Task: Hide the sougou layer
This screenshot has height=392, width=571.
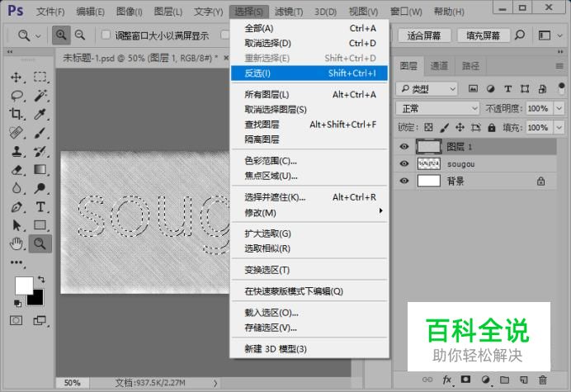Action: pos(403,163)
